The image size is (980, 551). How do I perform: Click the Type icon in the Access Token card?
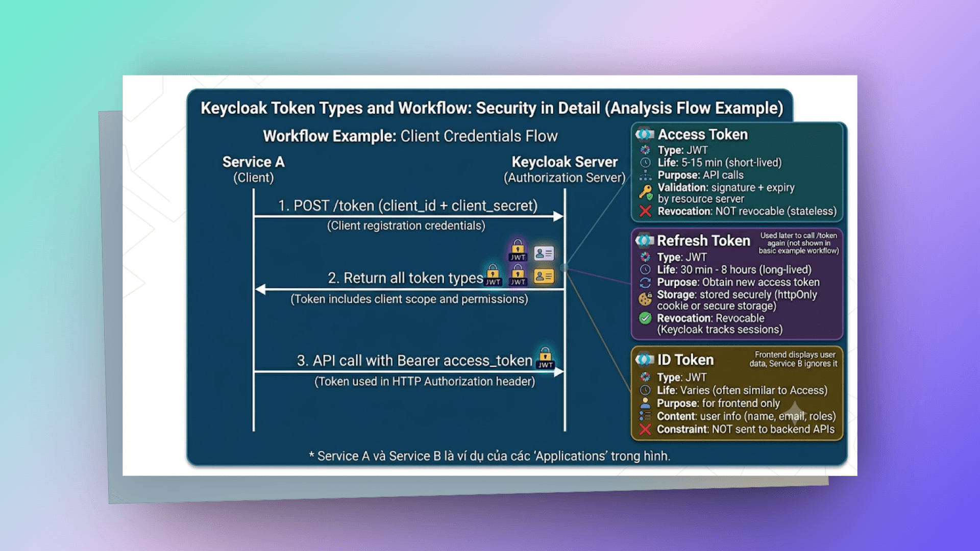tap(645, 150)
